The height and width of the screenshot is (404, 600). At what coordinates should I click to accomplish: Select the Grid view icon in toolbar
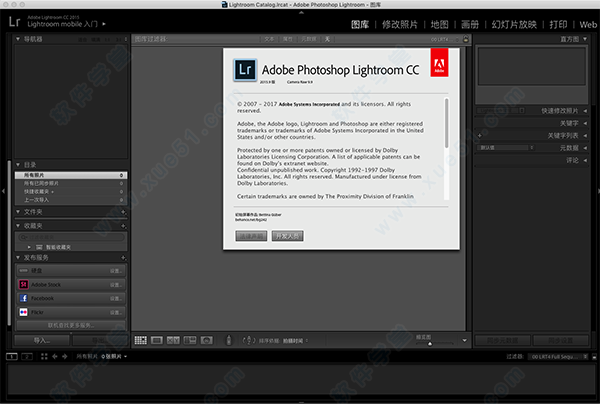tap(140, 340)
